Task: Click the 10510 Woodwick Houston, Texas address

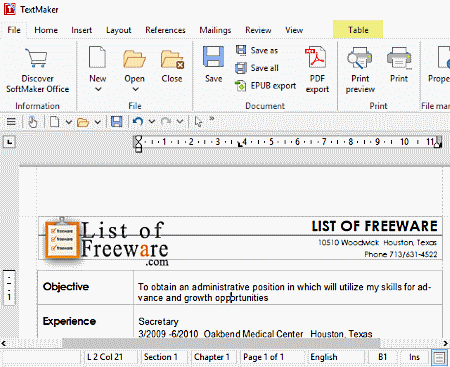Action: click(x=377, y=243)
